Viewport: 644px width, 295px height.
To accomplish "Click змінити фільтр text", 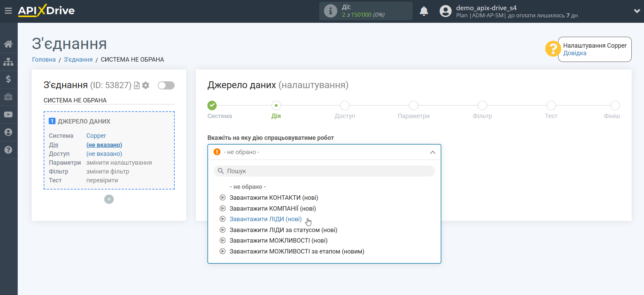I will coord(108,171).
